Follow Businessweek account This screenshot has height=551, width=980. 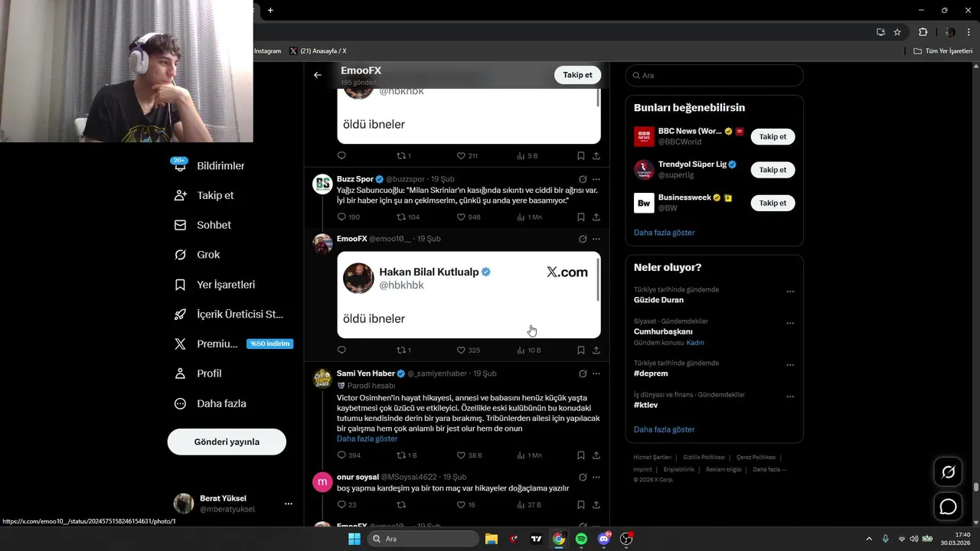(773, 203)
